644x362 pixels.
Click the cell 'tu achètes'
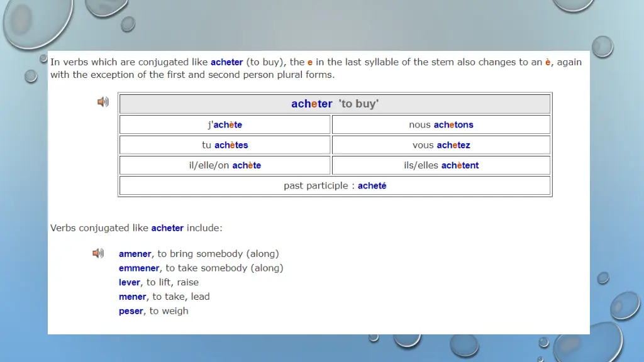tap(225, 145)
